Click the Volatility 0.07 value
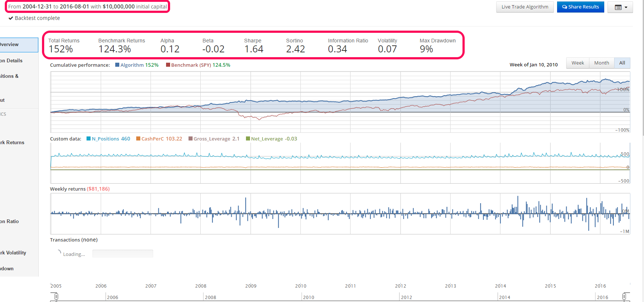 pos(387,49)
